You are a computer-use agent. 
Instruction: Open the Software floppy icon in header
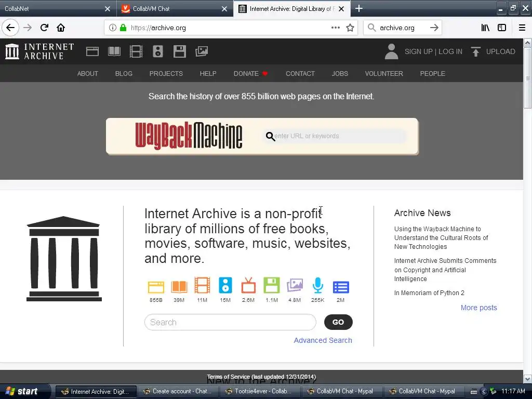click(x=179, y=51)
